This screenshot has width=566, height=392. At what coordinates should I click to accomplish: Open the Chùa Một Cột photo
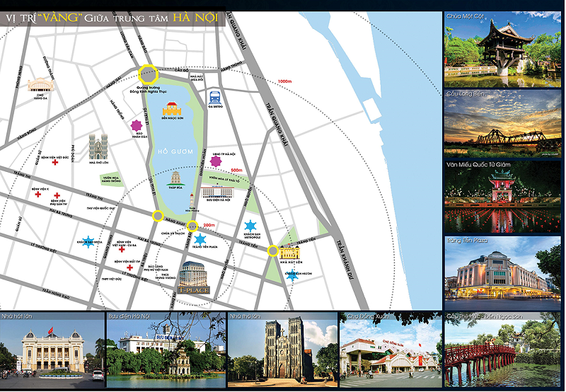(502, 50)
